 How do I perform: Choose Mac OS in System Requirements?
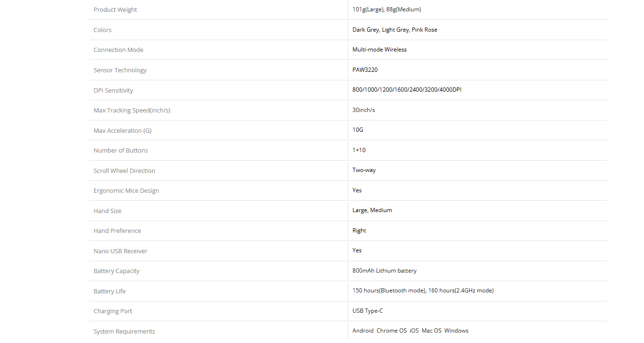(x=431, y=331)
